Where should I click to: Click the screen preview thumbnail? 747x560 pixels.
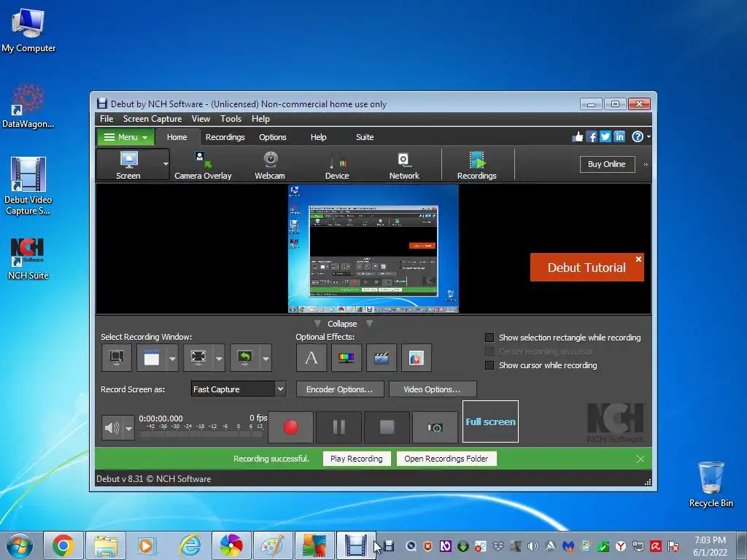373,249
